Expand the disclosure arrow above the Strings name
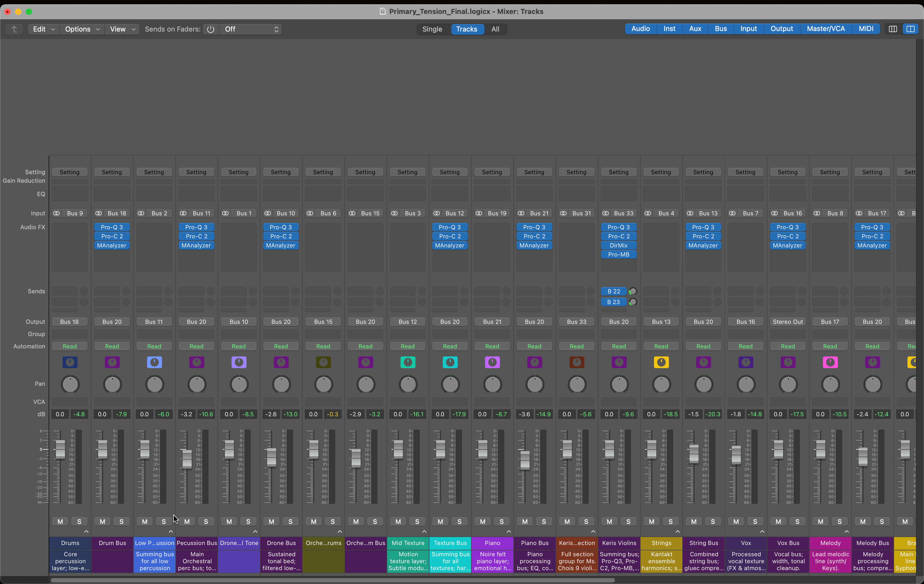 tap(678, 531)
